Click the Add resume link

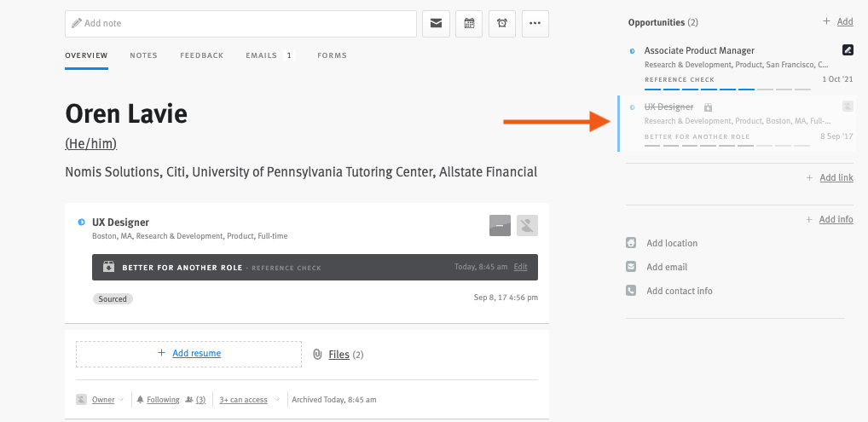pyautogui.click(x=196, y=353)
